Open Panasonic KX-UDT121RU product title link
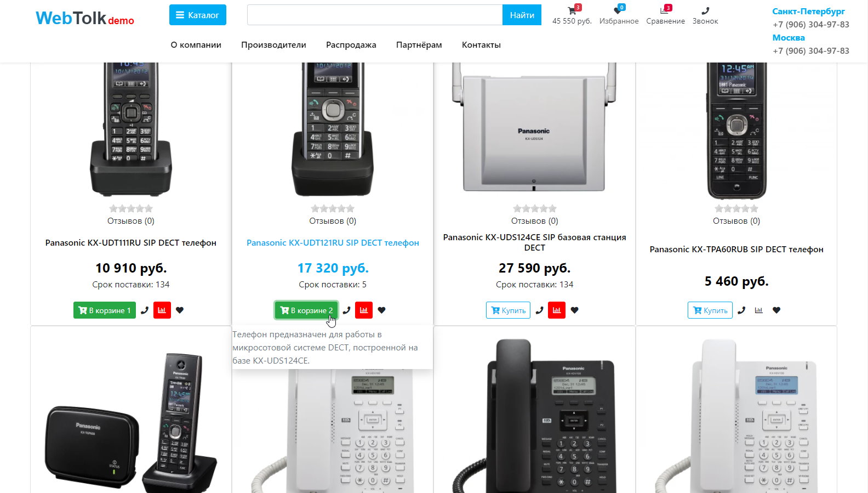Viewport: 868px width, 493px height. (x=333, y=243)
